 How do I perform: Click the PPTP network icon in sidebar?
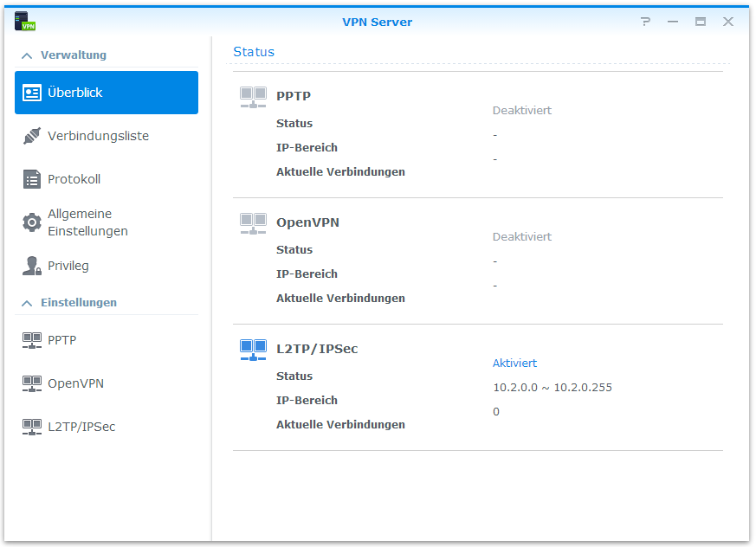[x=32, y=340]
